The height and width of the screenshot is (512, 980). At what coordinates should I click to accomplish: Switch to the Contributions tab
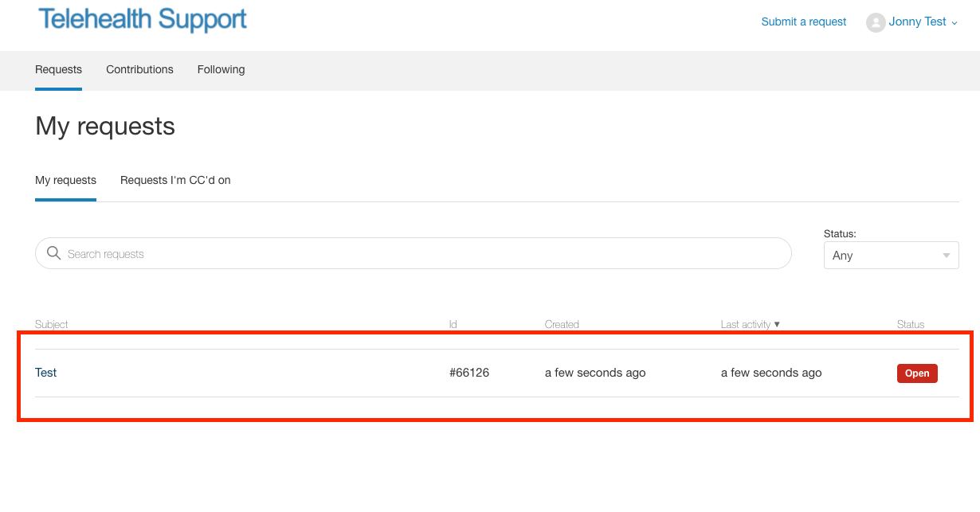click(x=139, y=69)
